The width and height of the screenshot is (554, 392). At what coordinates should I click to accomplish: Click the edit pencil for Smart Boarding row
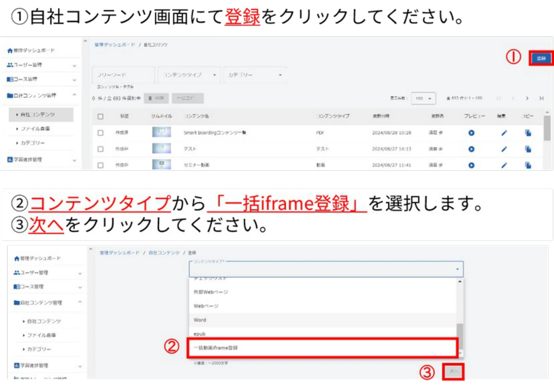[504, 133]
